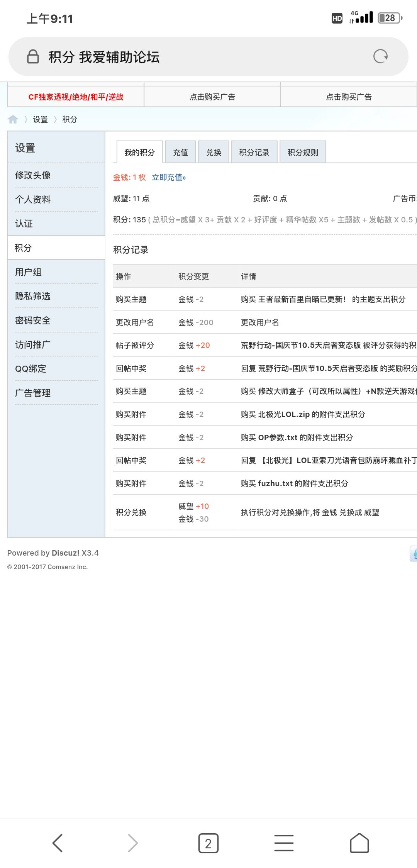Tap the browser home button icon
Screen dimensions: 417x868
click(359, 843)
